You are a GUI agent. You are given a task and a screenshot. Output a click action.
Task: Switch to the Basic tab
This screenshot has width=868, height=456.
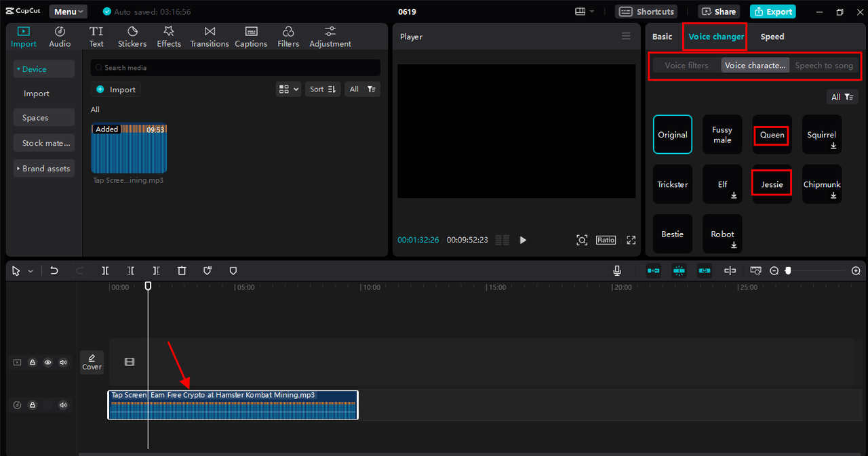coord(663,37)
